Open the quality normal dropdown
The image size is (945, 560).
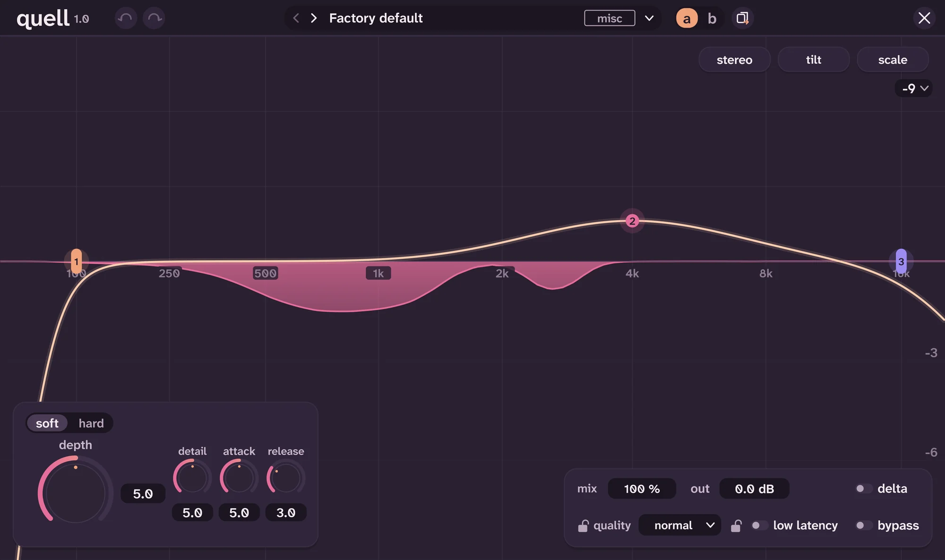(679, 525)
